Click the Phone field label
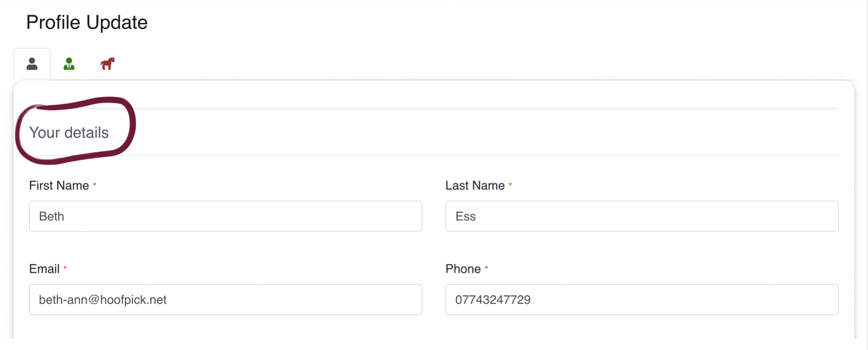 463,269
